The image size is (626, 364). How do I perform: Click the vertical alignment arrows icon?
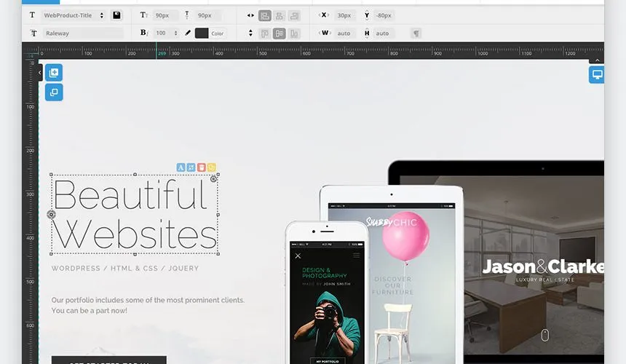(250, 33)
